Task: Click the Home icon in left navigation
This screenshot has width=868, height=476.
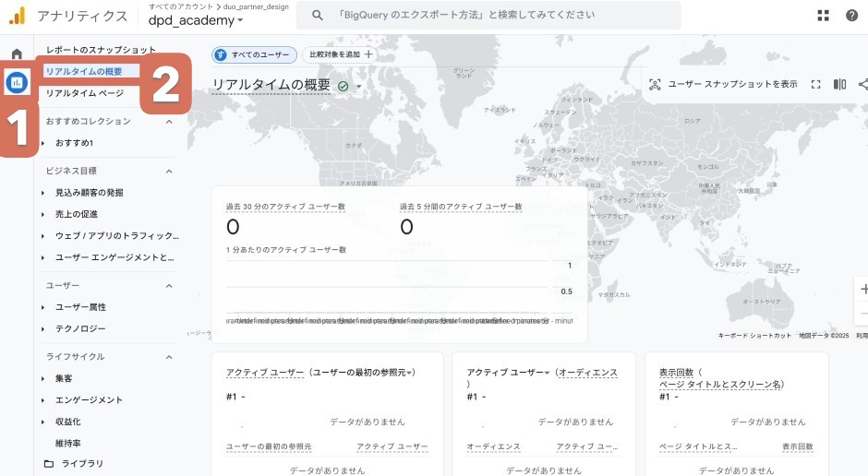Action: [16, 54]
